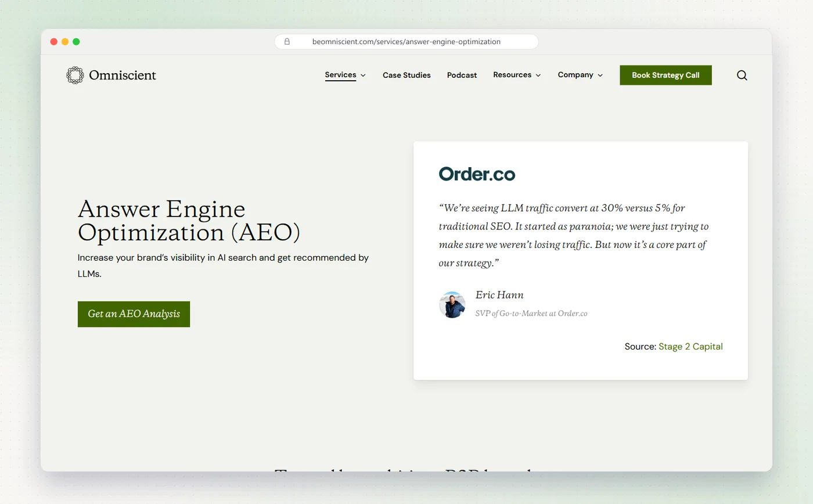This screenshot has height=504, width=813.
Task: Open the Resources menu label
Action: coord(512,75)
